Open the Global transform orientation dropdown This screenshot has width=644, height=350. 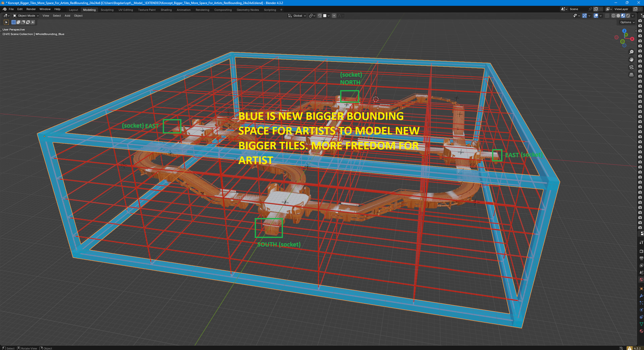(297, 16)
